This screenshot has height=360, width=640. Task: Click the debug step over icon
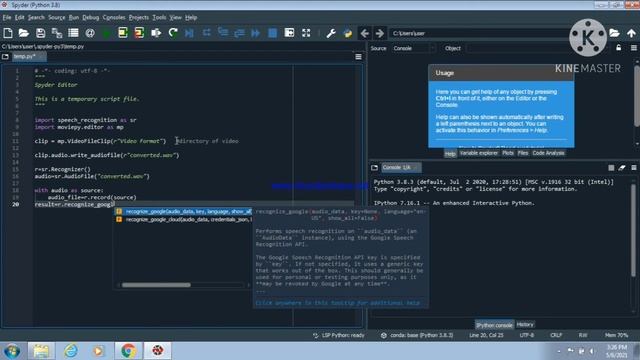(207, 33)
